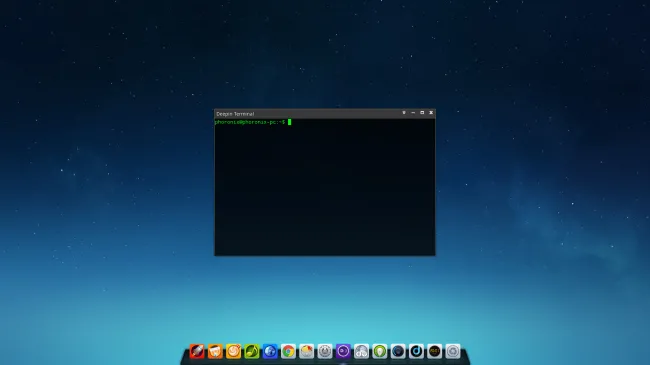Open the green music note player
This screenshot has height=365, width=650.
(x=252, y=351)
